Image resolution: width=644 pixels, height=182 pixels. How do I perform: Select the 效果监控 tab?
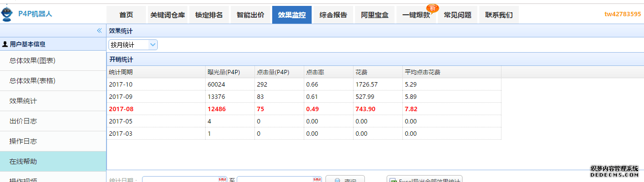[292, 15]
